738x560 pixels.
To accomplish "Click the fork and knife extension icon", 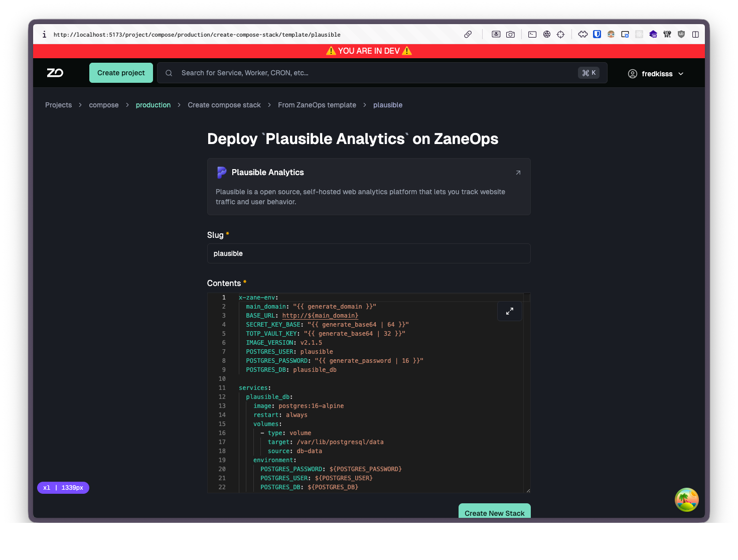I will pos(667,34).
